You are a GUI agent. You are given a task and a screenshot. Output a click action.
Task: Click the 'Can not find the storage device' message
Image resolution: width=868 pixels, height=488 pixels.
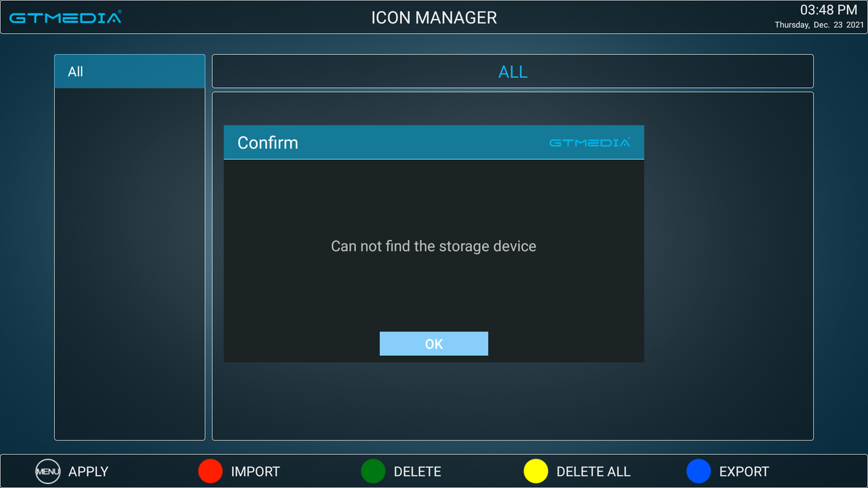click(x=433, y=246)
